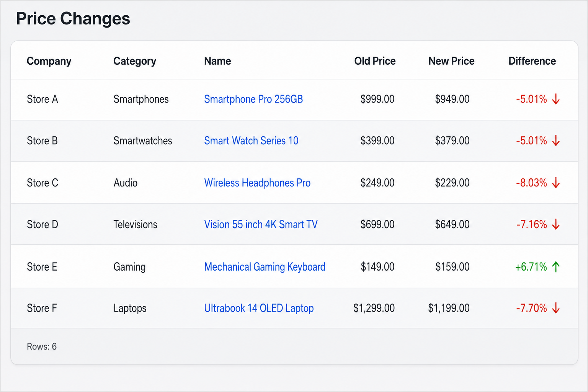Click the Store D company cell

tap(42, 224)
